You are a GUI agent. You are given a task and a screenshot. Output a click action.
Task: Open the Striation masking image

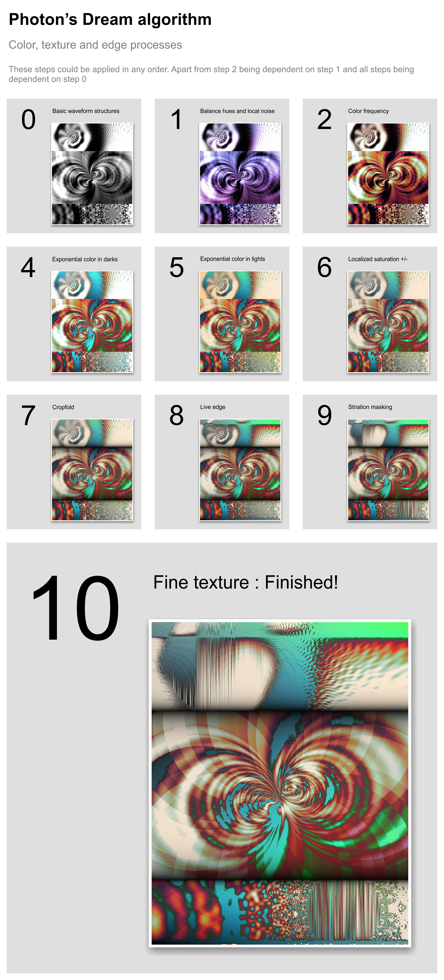[388, 469]
